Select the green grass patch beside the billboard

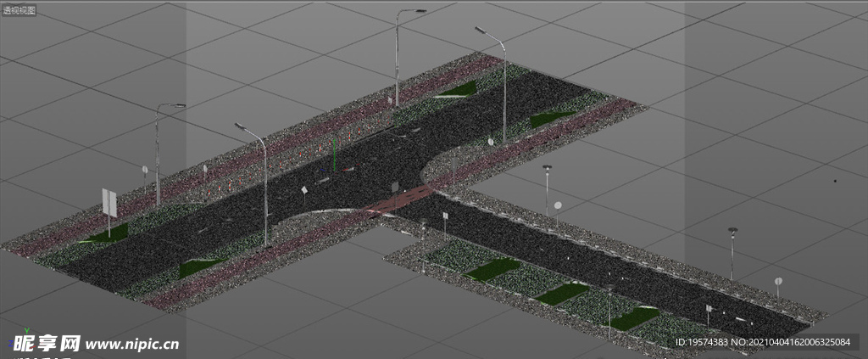click(x=106, y=234)
